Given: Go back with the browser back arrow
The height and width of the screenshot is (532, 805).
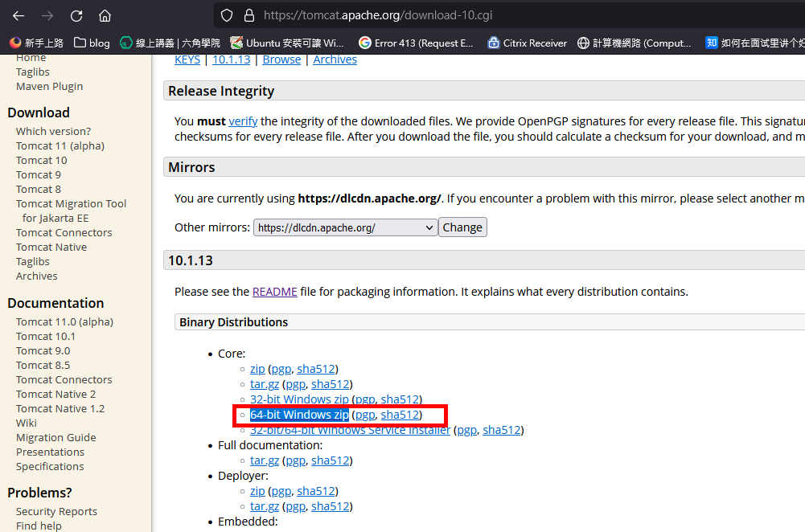Looking at the screenshot, I should point(18,16).
